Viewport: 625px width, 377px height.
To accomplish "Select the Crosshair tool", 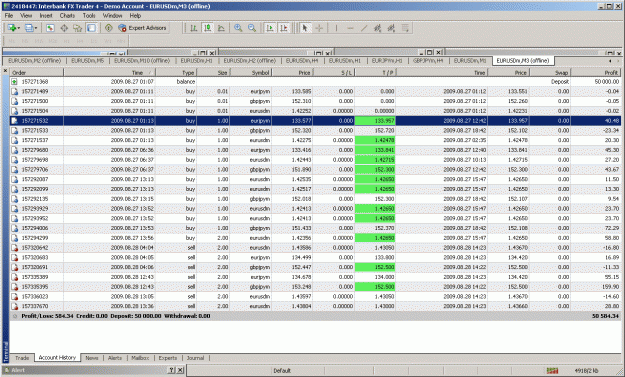I will point(319,28).
